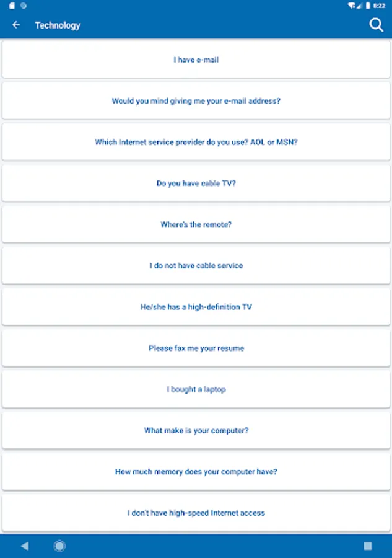
Task: Open 'I do not have cable service'
Action: 196,265
